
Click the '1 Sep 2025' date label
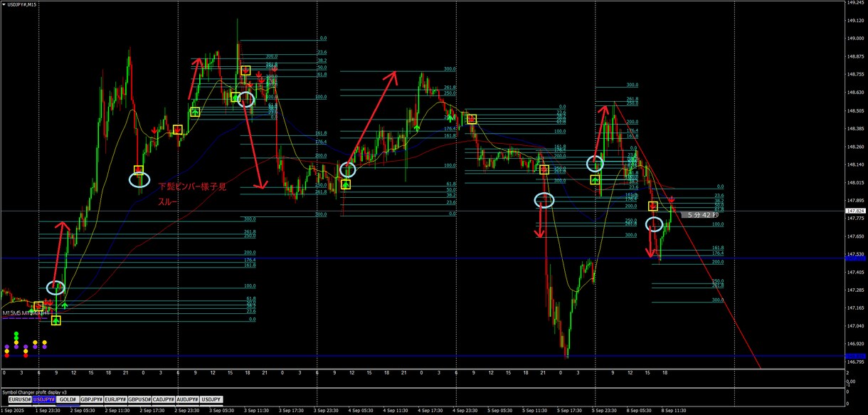pos(13,411)
